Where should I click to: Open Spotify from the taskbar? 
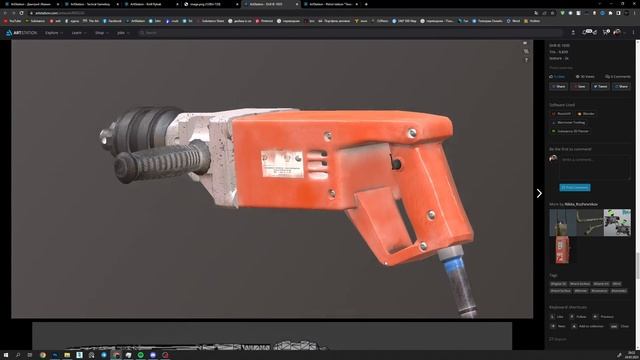coord(140,355)
